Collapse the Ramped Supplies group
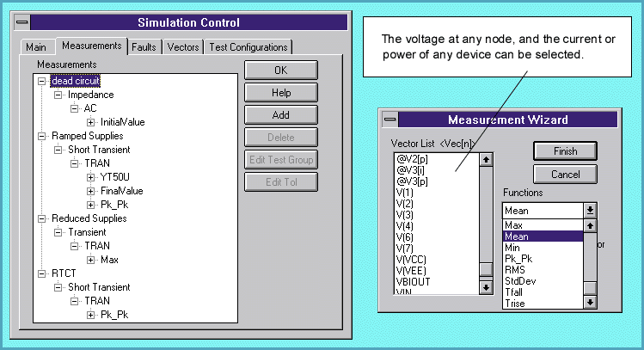 tap(43, 136)
